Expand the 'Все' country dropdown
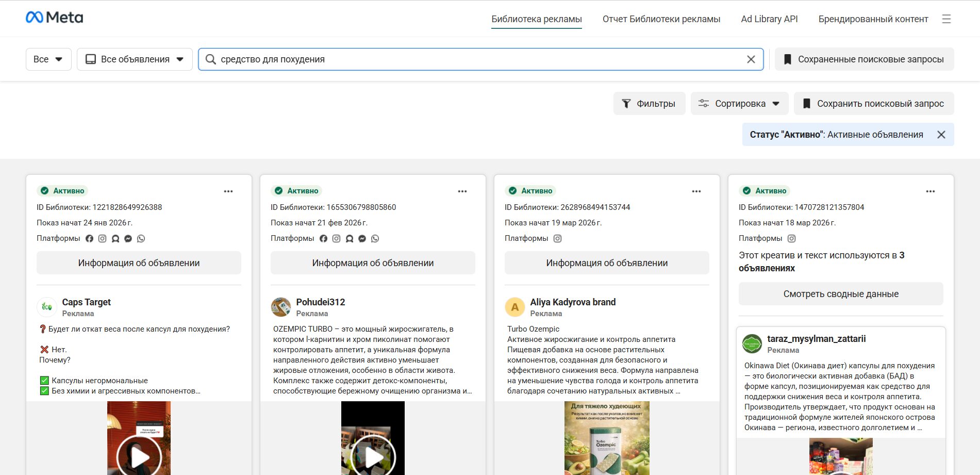This screenshot has height=475, width=980. tap(48, 59)
